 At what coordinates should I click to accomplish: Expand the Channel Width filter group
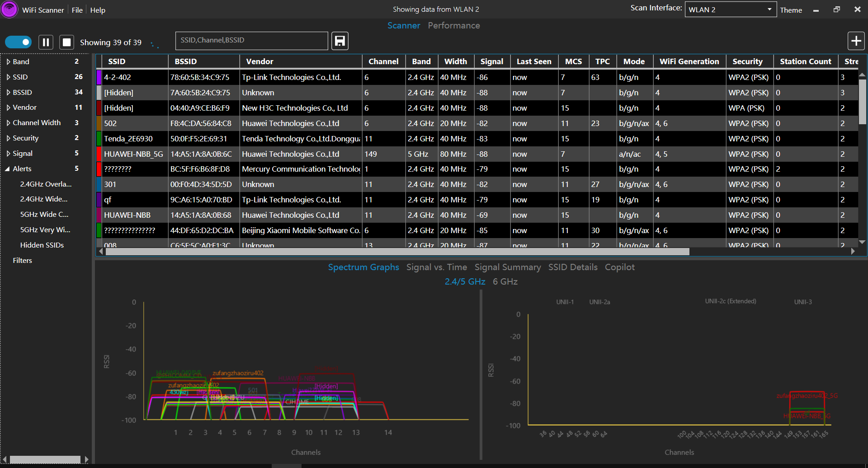[x=8, y=123]
